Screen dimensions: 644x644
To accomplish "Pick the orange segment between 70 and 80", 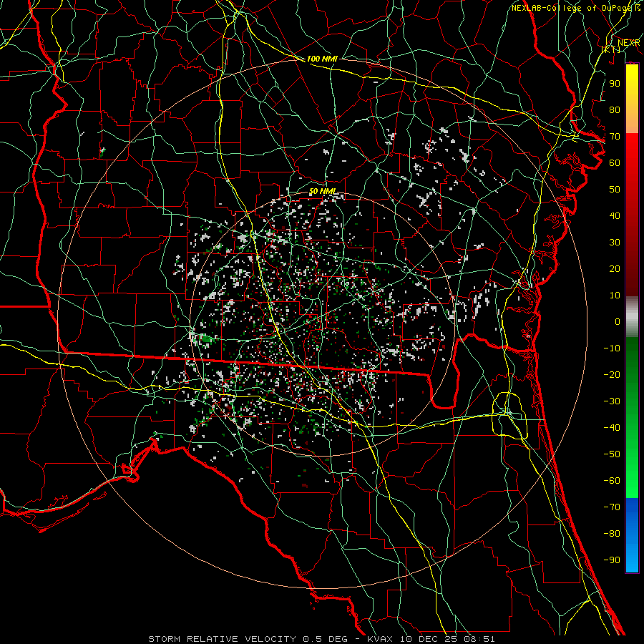I will point(632,122).
